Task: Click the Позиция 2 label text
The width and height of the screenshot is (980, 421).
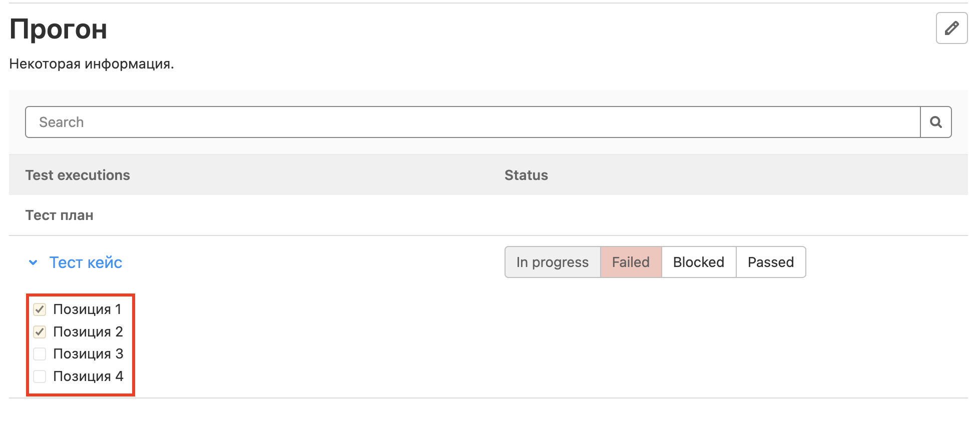Action: click(88, 331)
